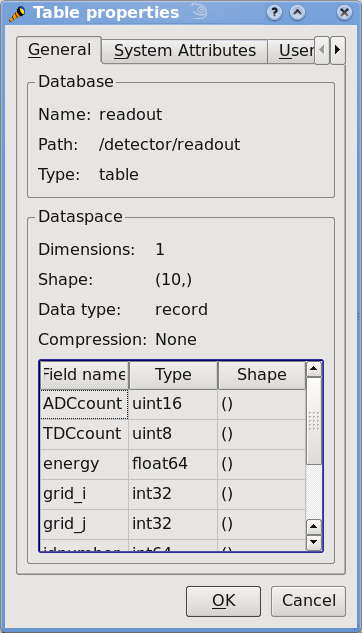Click the int32 type cell of grid_i
Screen dimensions: 362x633
173,494
